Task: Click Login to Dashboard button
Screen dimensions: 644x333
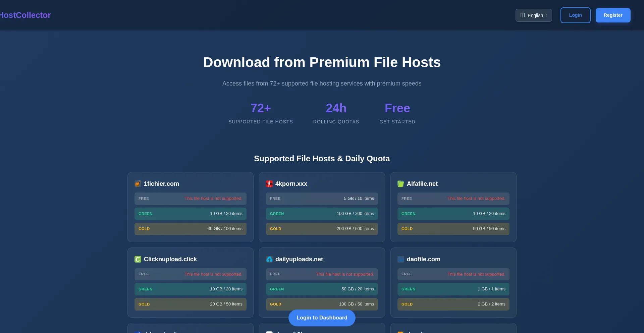Action: coord(322,318)
